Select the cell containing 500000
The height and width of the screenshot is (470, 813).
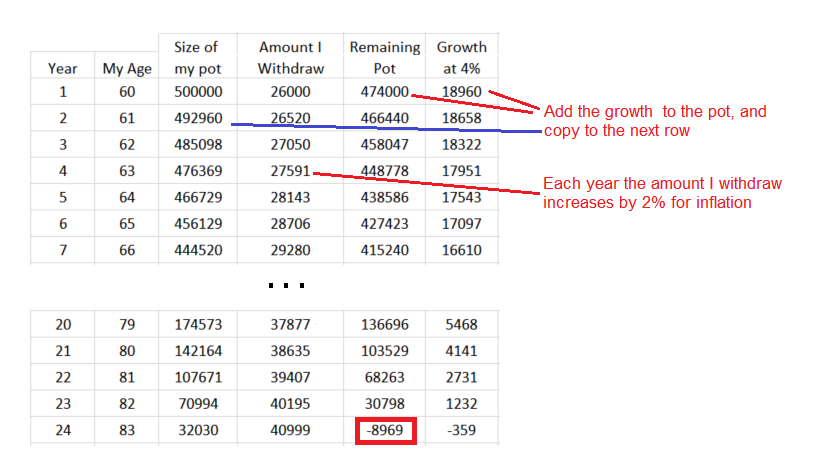197,91
